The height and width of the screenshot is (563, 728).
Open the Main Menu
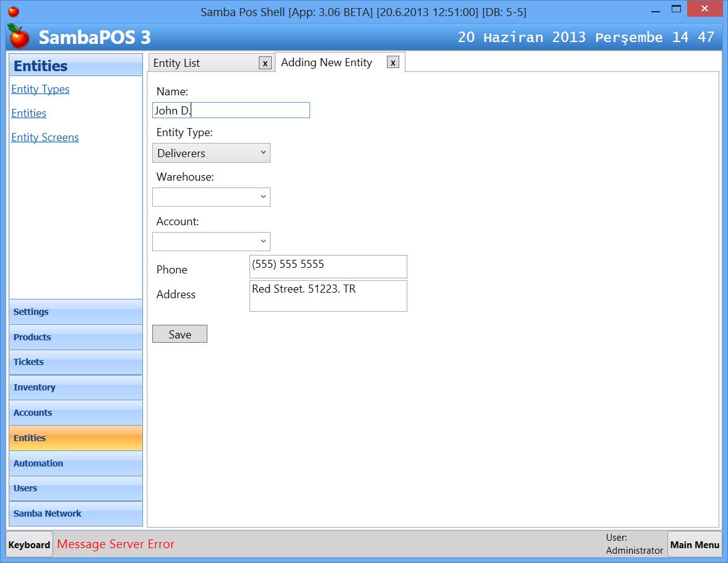click(x=695, y=544)
